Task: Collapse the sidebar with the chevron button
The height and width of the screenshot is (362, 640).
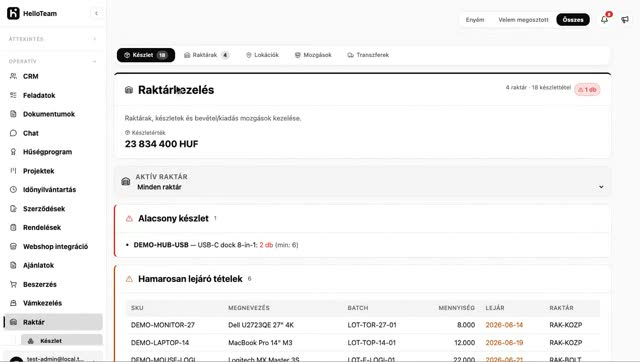Action: tap(96, 13)
